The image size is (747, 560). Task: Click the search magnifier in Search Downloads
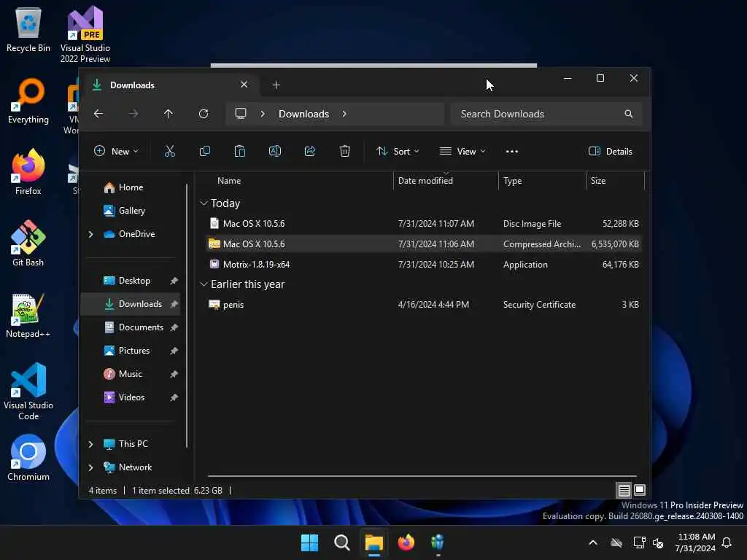click(x=628, y=114)
